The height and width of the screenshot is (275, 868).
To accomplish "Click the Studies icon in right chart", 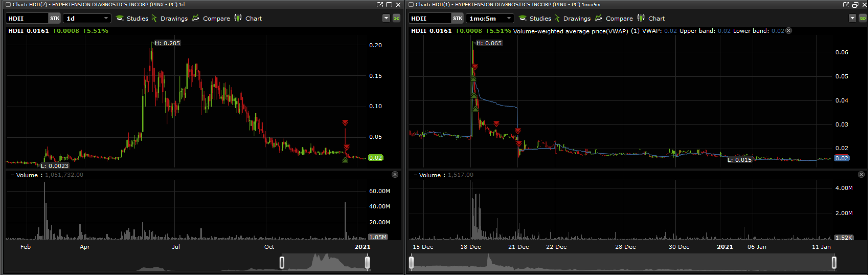I will coord(523,18).
